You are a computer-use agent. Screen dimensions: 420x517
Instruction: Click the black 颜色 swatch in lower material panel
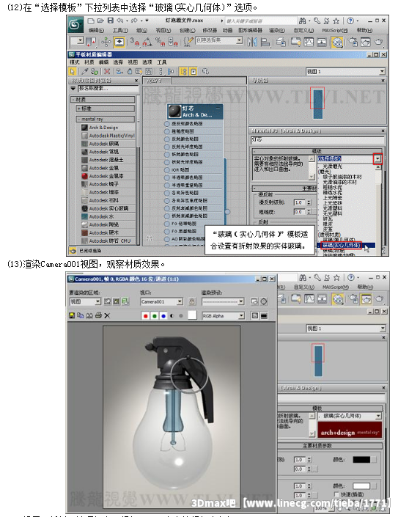pos(361,459)
